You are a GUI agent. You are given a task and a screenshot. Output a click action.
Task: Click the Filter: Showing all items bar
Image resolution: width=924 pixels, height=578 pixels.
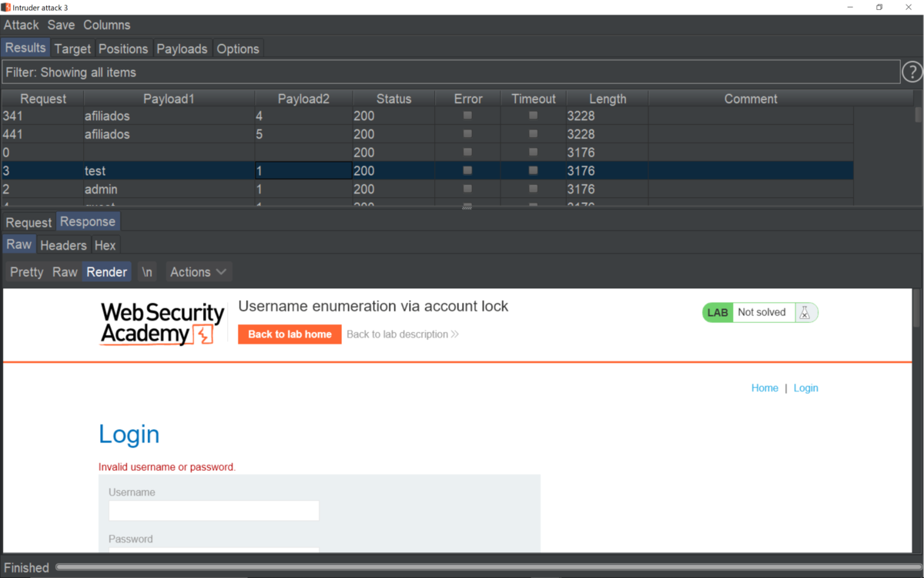pyautogui.click(x=450, y=72)
